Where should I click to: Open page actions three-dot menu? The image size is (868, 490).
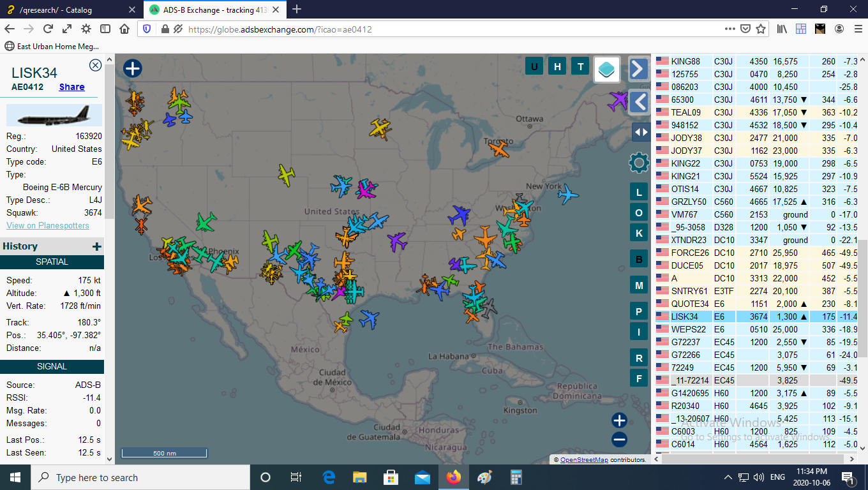tap(730, 29)
